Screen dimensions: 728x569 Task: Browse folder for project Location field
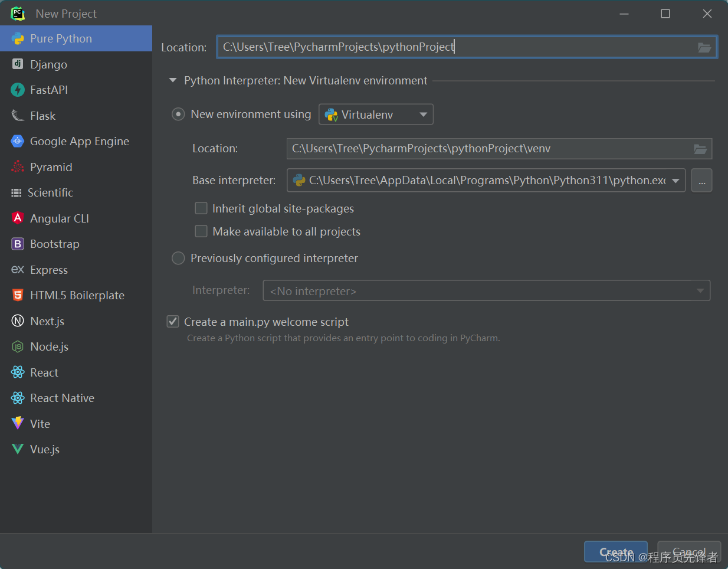pyautogui.click(x=704, y=47)
